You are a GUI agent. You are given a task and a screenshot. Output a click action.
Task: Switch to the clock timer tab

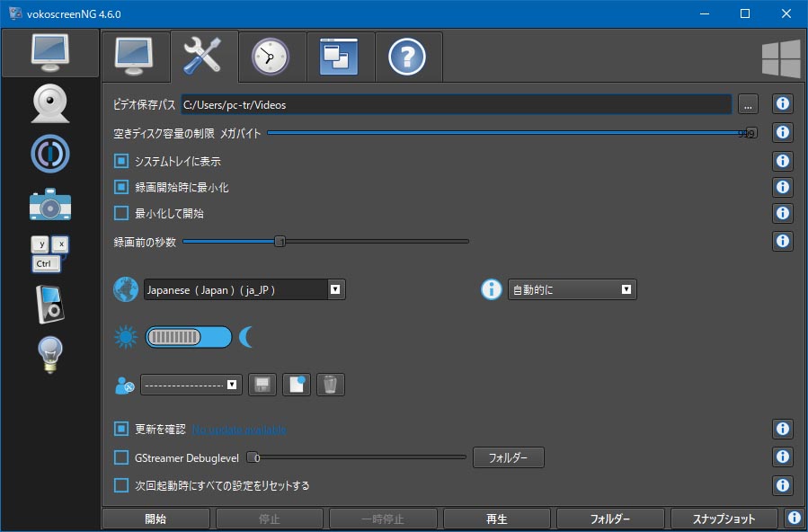click(x=272, y=57)
